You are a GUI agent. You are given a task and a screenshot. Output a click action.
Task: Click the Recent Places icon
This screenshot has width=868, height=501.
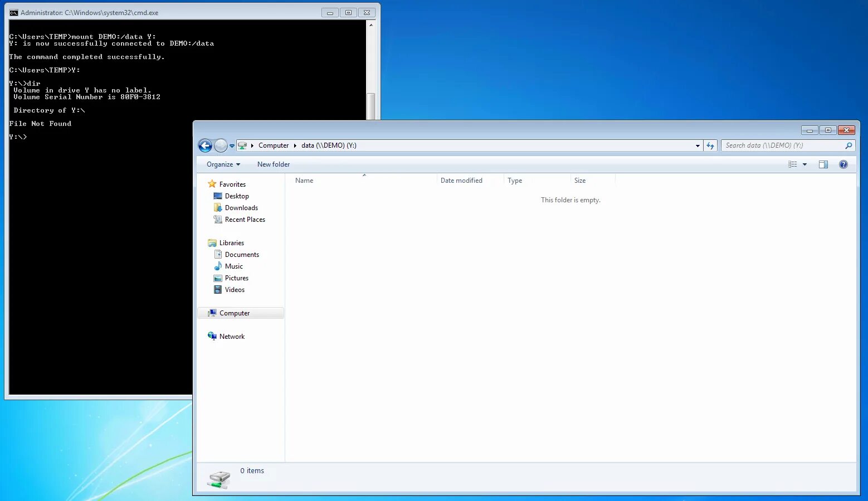218,219
